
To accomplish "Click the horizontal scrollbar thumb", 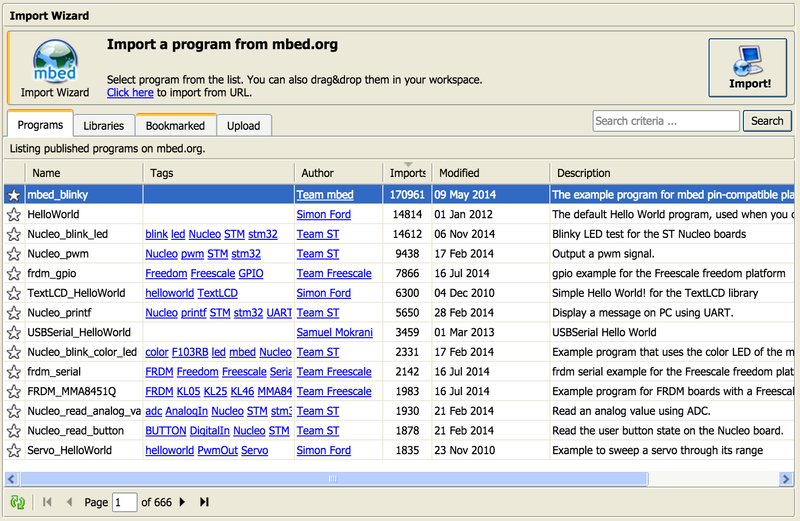I will [x=334, y=479].
